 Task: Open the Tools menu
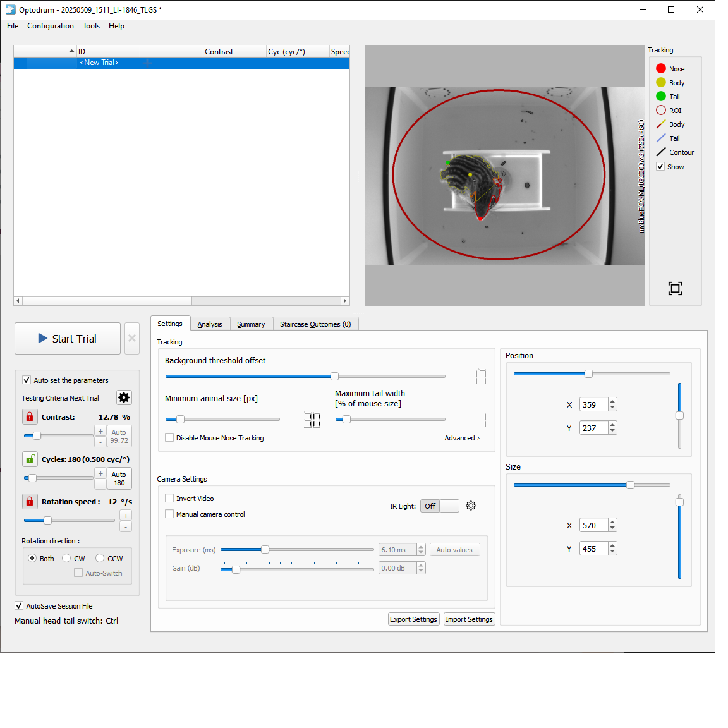(x=91, y=25)
